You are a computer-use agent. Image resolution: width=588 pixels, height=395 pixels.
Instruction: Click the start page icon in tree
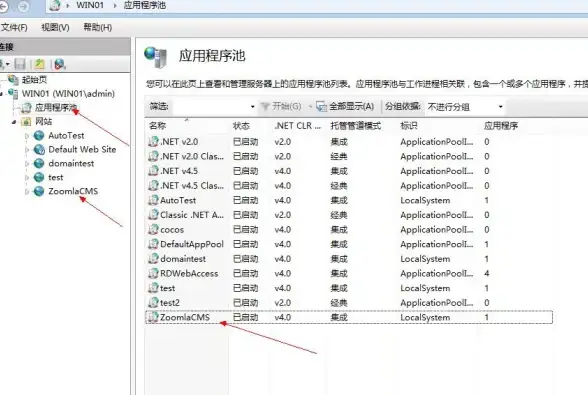[13, 80]
